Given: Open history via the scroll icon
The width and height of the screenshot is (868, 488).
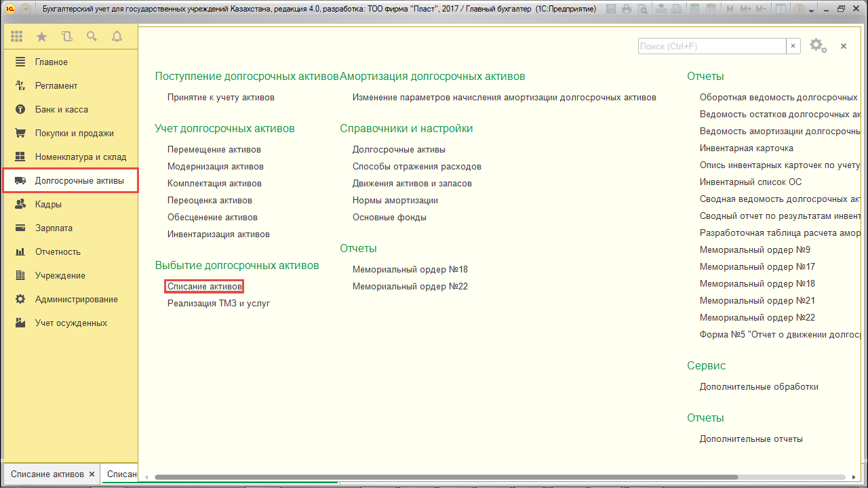Looking at the screenshot, I should [x=66, y=37].
